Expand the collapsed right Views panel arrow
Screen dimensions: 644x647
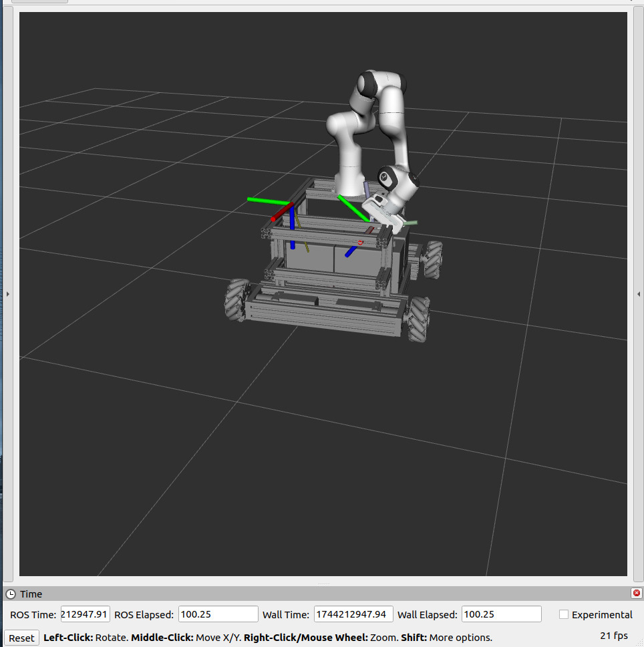coord(639,293)
